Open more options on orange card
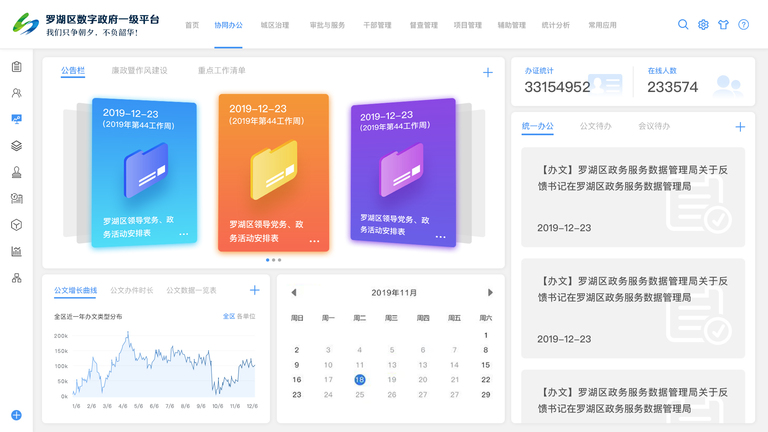This screenshot has height=432, width=768. (314, 241)
